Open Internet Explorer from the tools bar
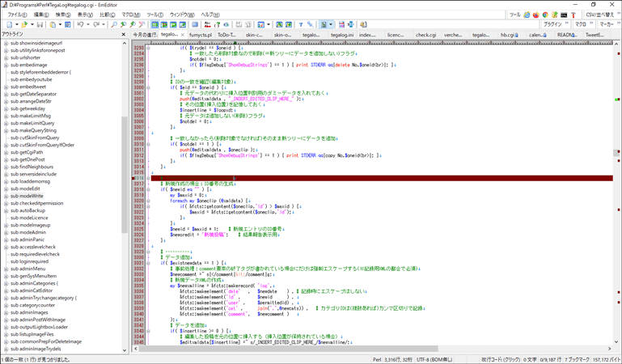 (x=527, y=15)
